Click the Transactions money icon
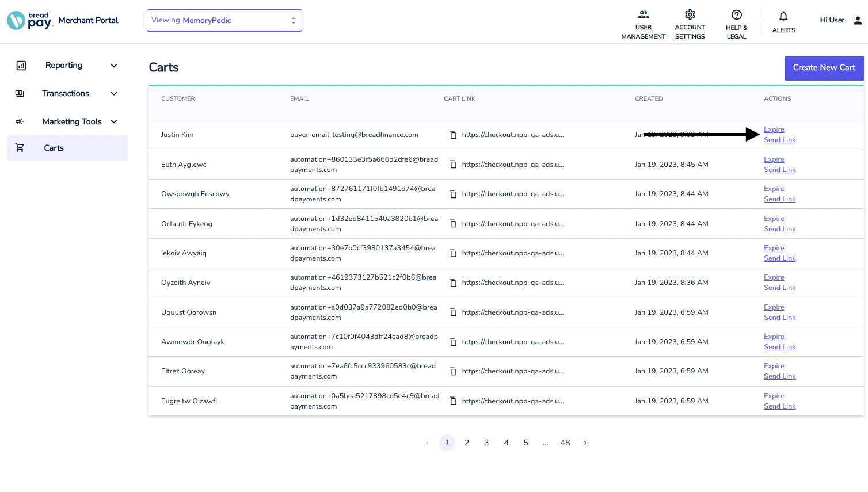 tap(20, 93)
